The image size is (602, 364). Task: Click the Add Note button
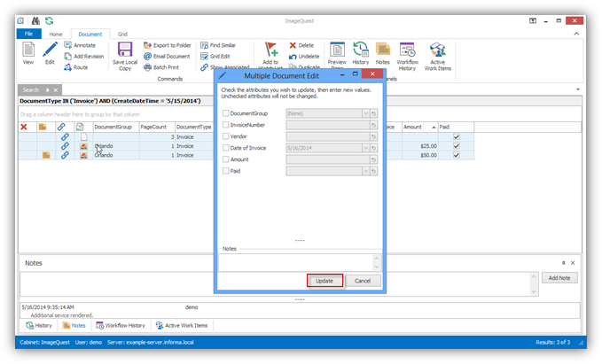559,278
